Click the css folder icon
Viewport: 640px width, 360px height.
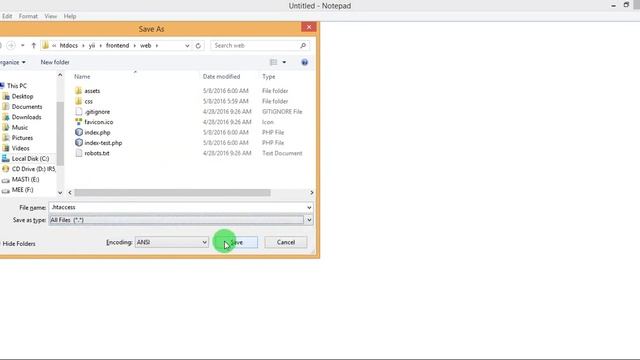(x=79, y=101)
